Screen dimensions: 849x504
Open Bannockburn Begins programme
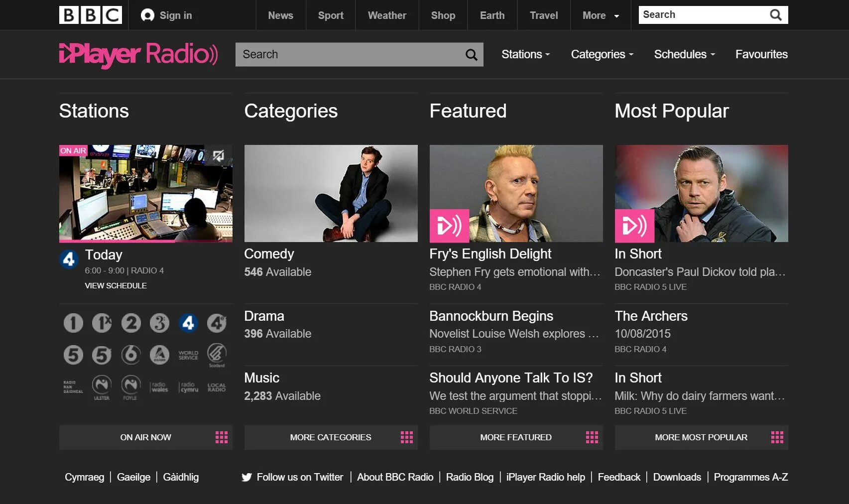[491, 316]
